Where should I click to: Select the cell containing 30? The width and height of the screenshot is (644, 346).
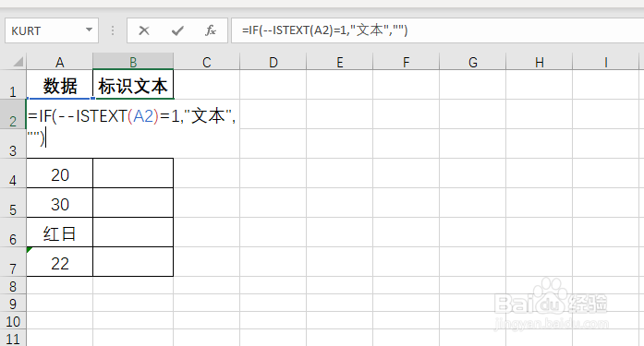pyautogui.click(x=60, y=202)
